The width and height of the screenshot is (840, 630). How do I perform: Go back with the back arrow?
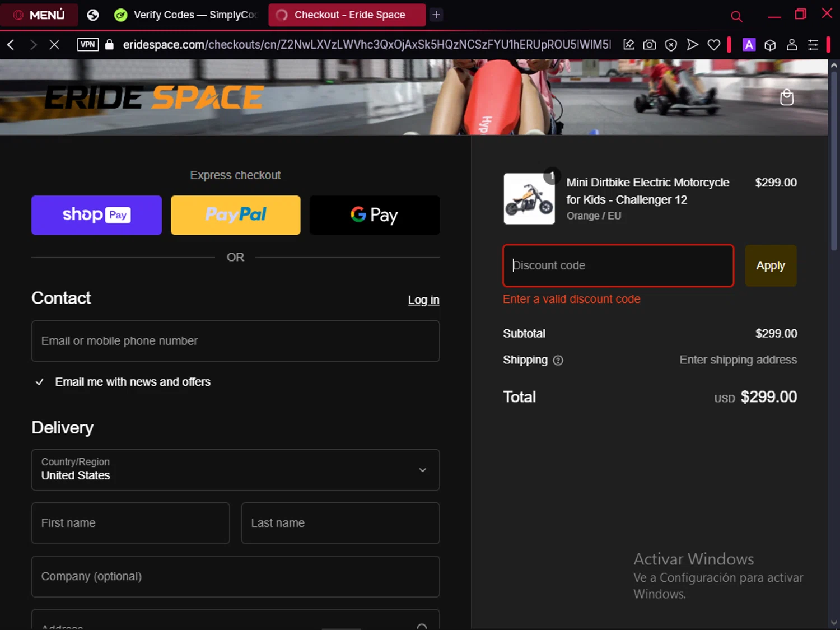pos(11,45)
